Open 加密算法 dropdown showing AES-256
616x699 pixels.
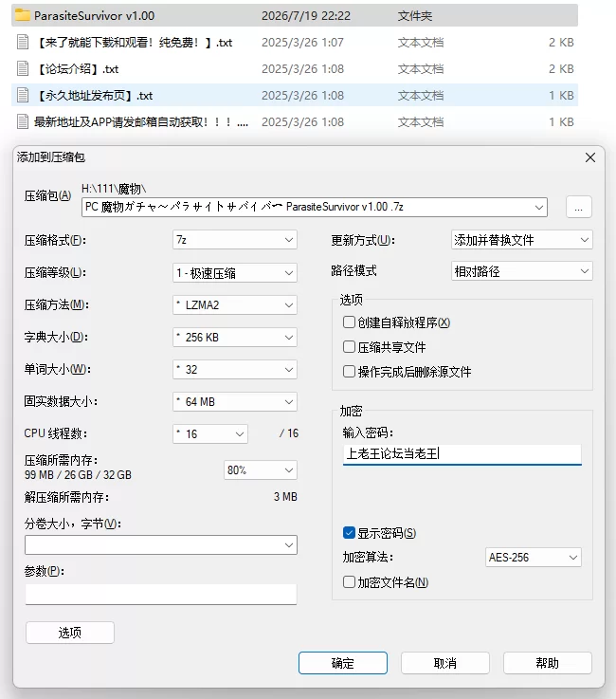point(534,558)
